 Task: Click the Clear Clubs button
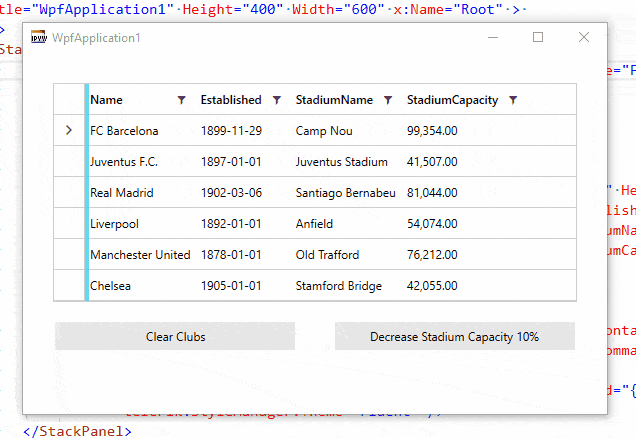[x=175, y=336]
